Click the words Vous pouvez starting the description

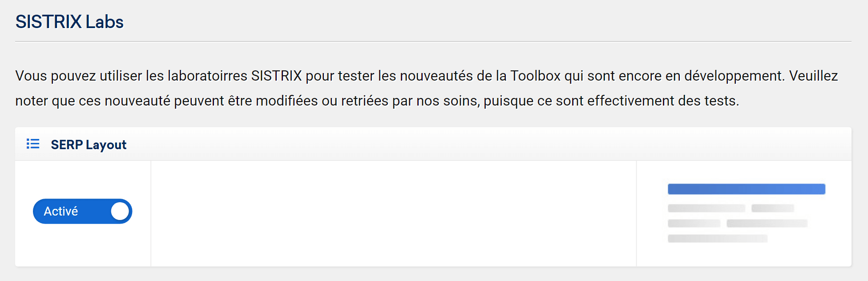[56, 76]
